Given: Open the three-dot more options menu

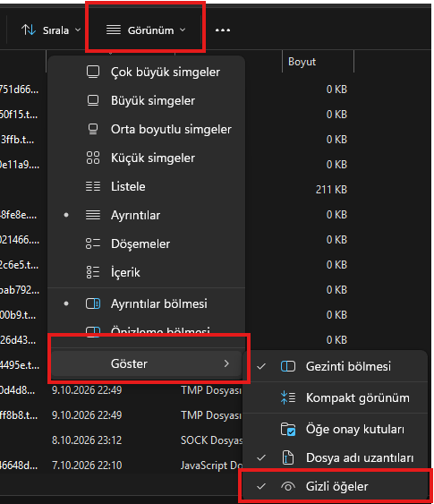Looking at the screenshot, I should (223, 30).
